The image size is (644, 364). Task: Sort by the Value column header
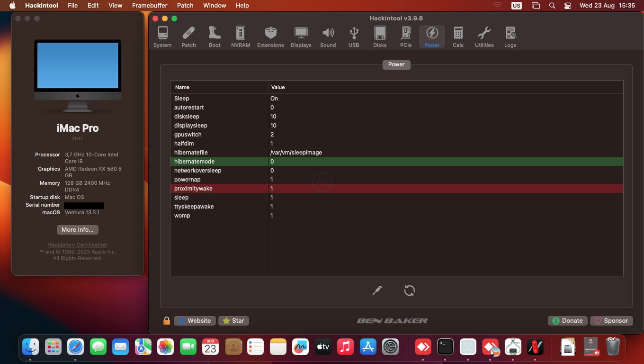coord(446,87)
